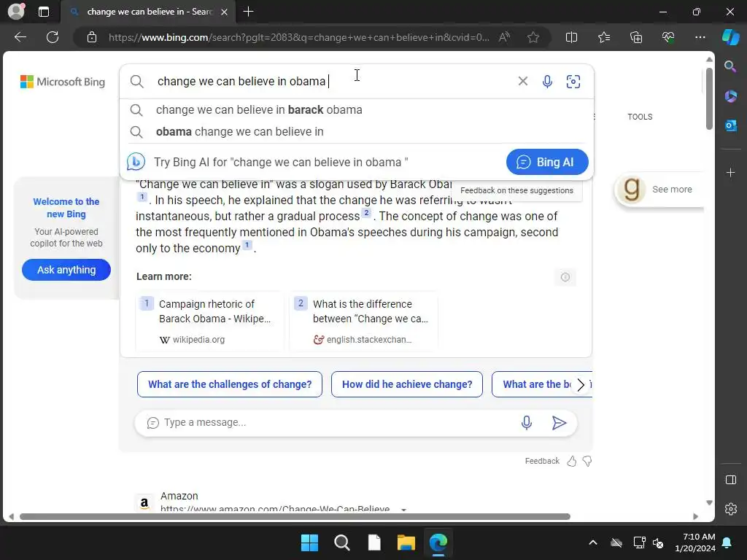Click Ask anything button
Screen dimensions: 747x560
tap(66, 270)
